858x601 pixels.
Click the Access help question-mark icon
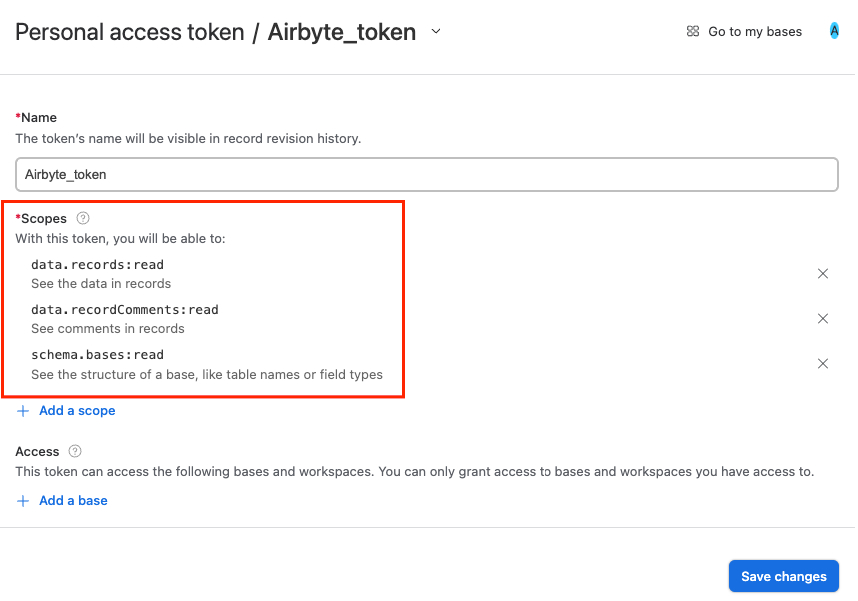click(x=75, y=451)
